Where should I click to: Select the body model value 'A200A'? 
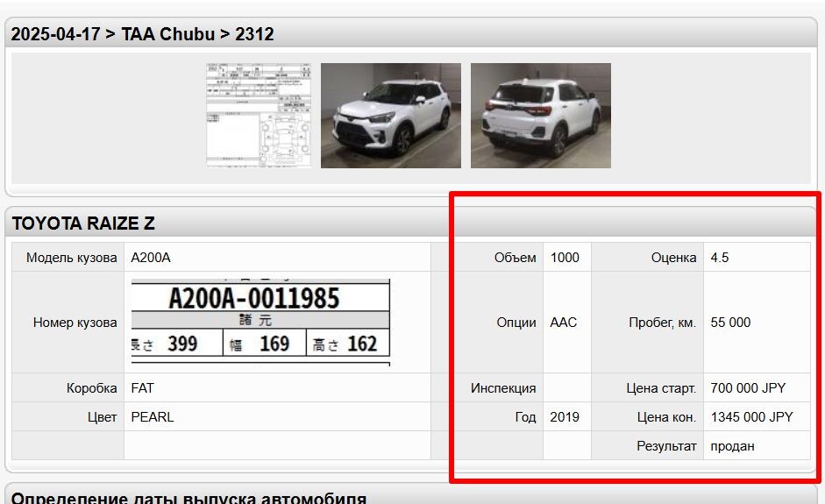coord(151,258)
